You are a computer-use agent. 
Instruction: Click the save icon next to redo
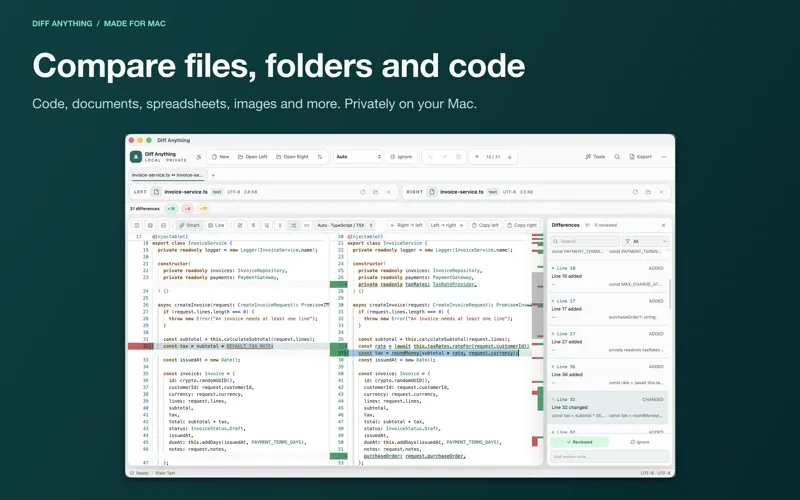[x=458, y=157]
